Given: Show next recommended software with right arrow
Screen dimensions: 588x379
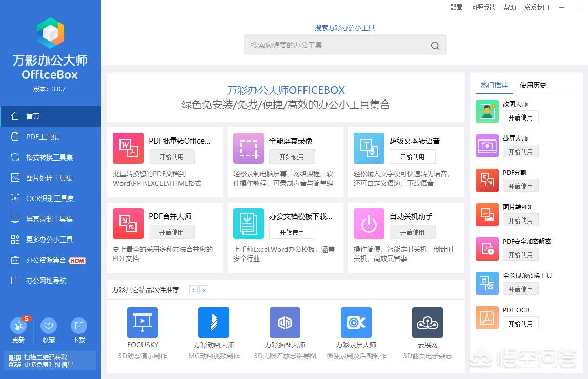Looking at the screenshot, I should pos(204,290).
